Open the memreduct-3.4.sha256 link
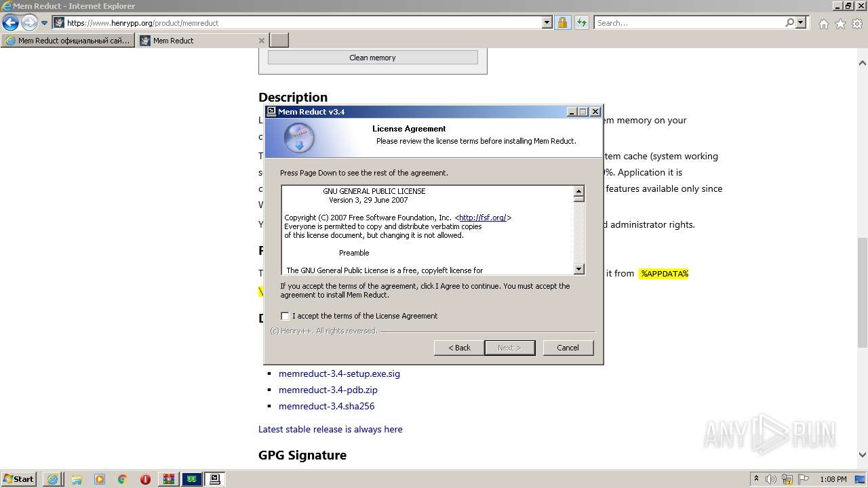Screen dimensions: 868x488 pyautogui.click(x=326, y=406)
